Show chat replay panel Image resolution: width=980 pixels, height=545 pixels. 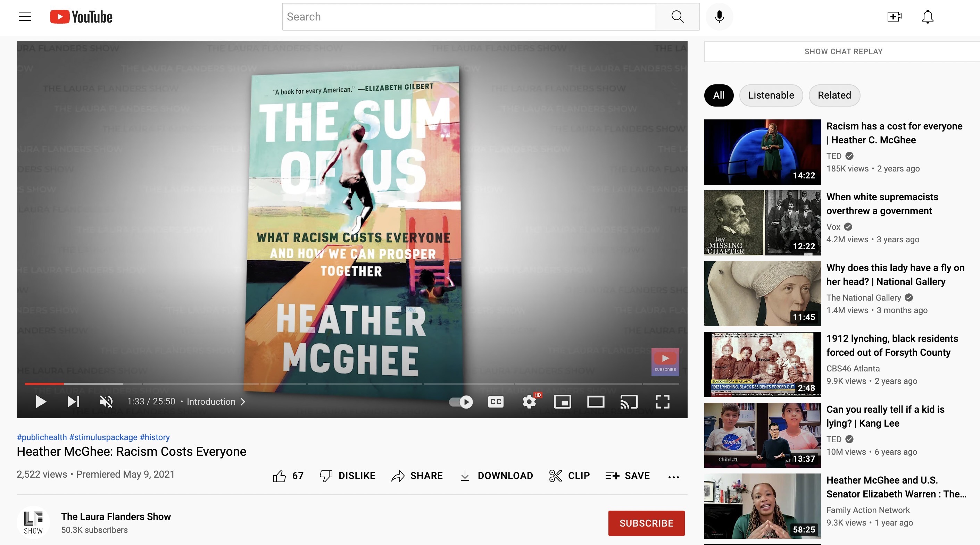pyautogui.click(x=843, y=51)
